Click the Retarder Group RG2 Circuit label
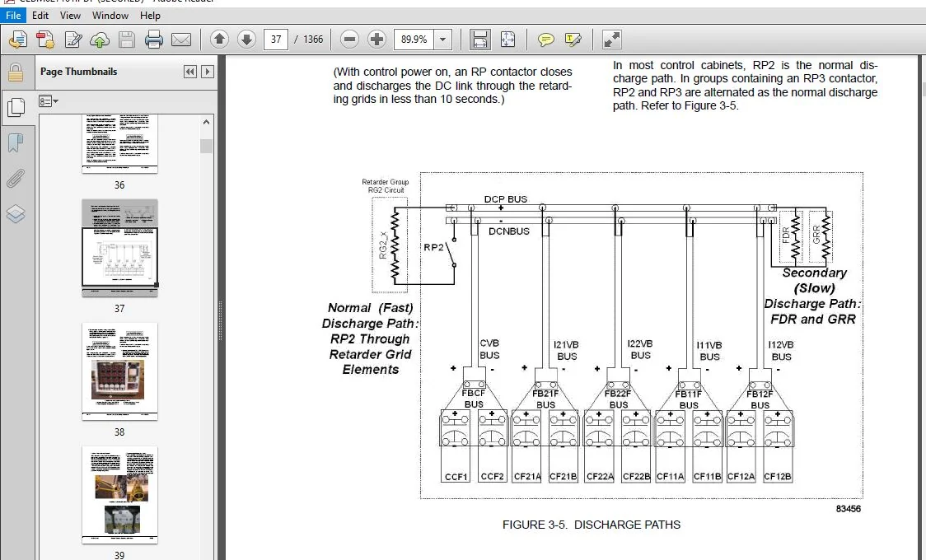Screen dimensions: 926x560 [x=386, y=186]
